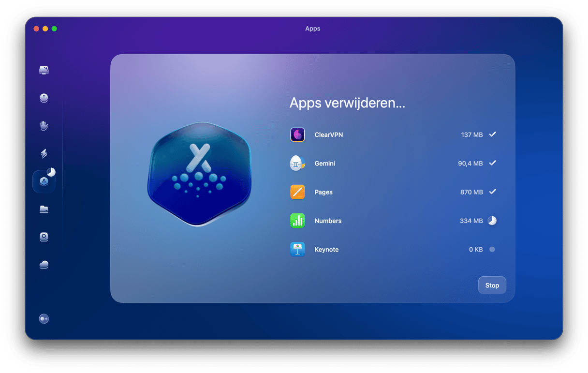This screenshot has width=588, height=373.
Task: Click the 'Apps' window title
Action: (x=313, y=29)
